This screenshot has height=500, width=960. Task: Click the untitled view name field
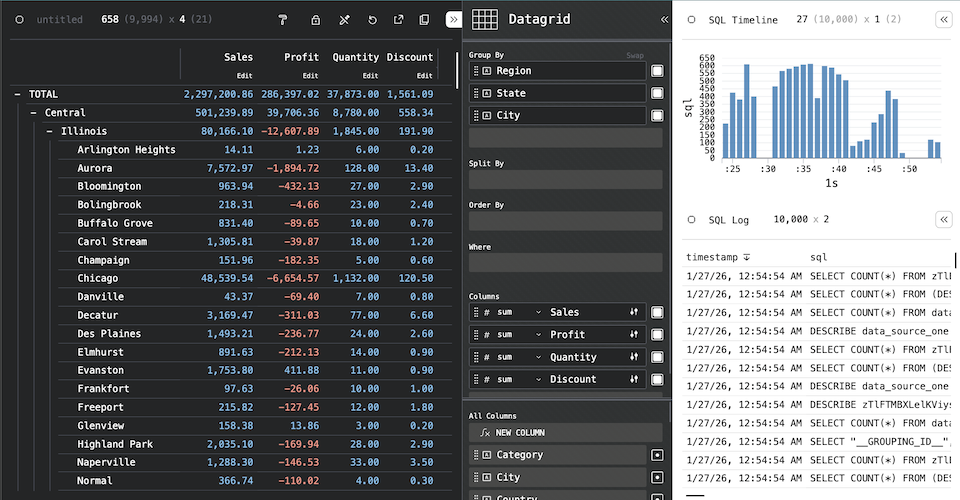point(60,20)
